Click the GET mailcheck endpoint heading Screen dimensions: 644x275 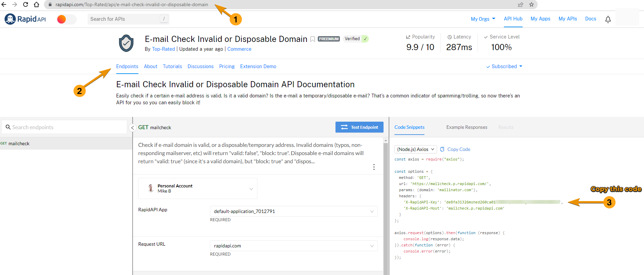pos(154,127)
